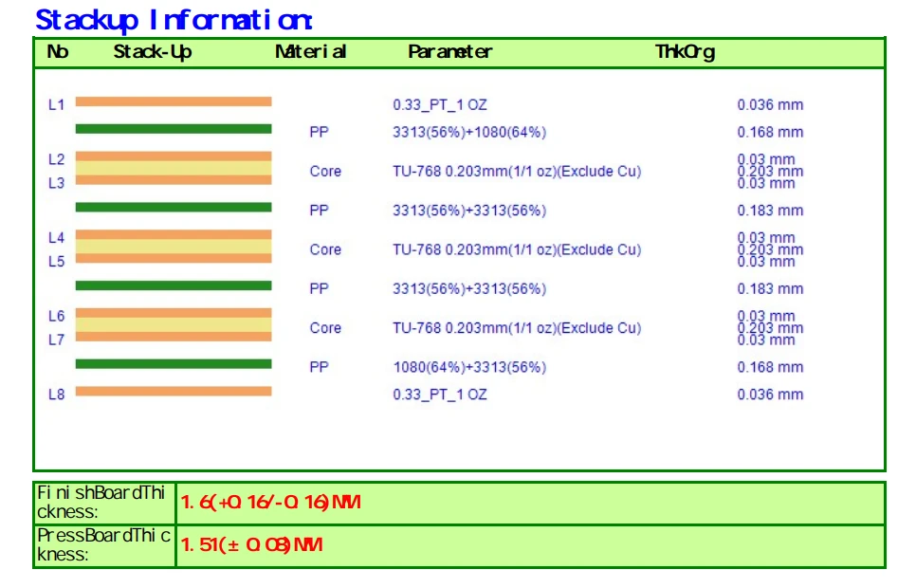
Task: Click the "Core" material for L4/L5
Action: click(325, 249)
